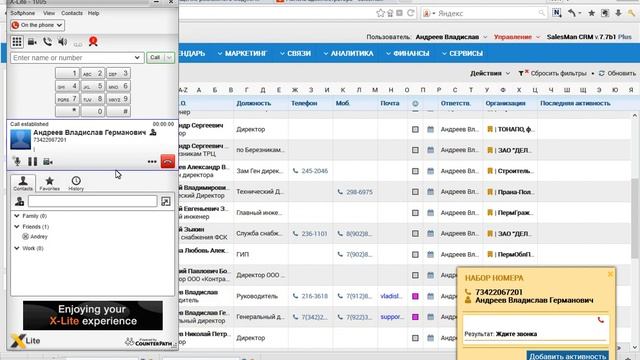Viewport: 640px width, 360px height.
Task: Collapse the Family (0) group
Action: (x=17, y=216)
